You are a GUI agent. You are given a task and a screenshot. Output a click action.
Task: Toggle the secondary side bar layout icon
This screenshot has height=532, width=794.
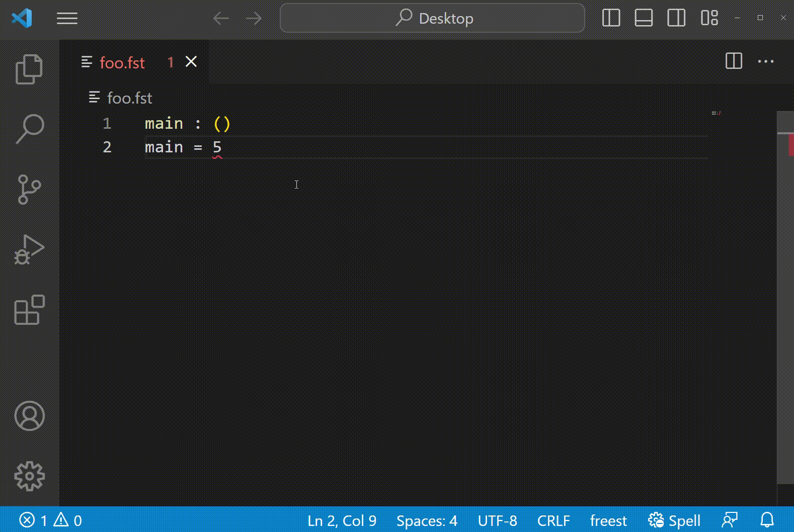click(676, 18)
